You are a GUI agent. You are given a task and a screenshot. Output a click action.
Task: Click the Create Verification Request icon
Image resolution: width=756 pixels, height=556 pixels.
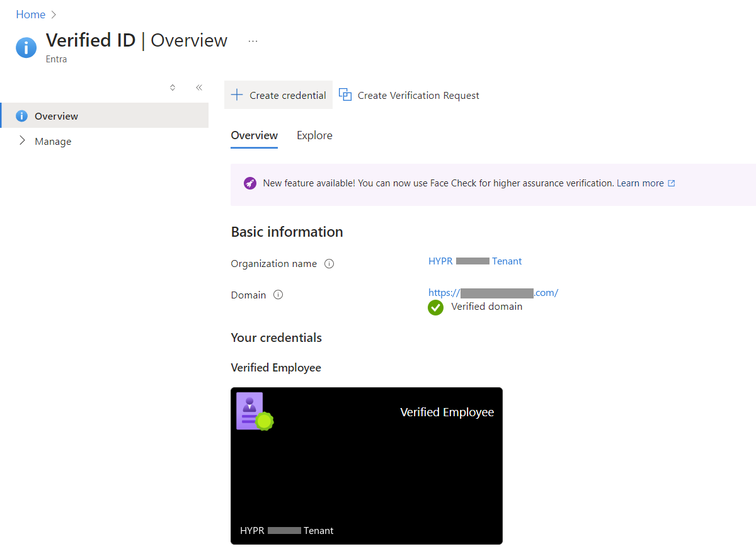point(345,94)
